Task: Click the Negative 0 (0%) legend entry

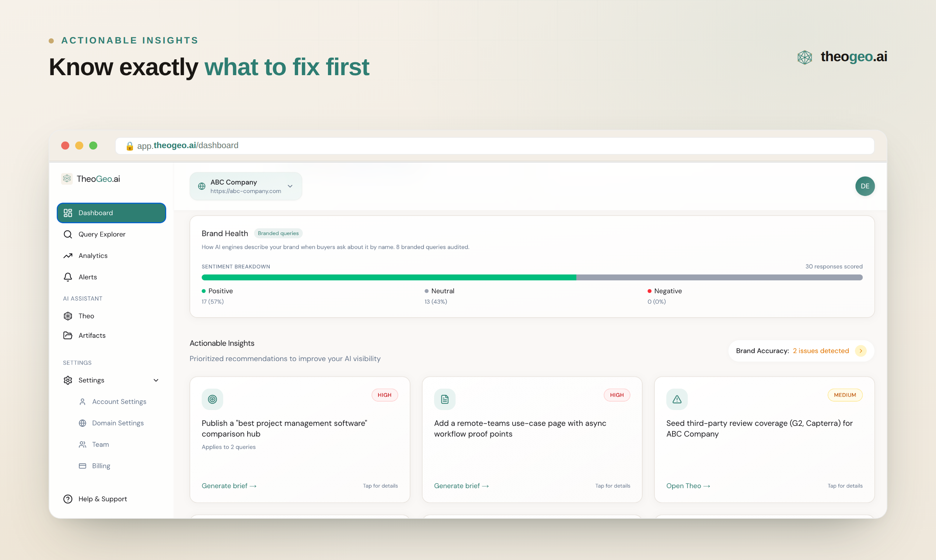Action: 664,296
